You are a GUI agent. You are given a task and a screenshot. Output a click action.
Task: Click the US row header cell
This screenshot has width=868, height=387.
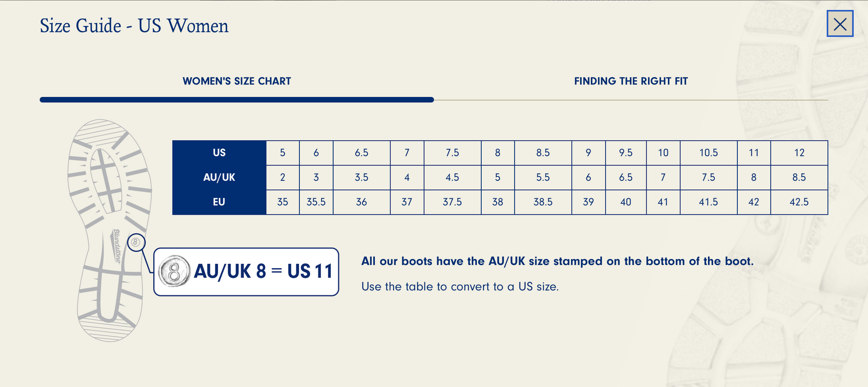coord(219,153)
